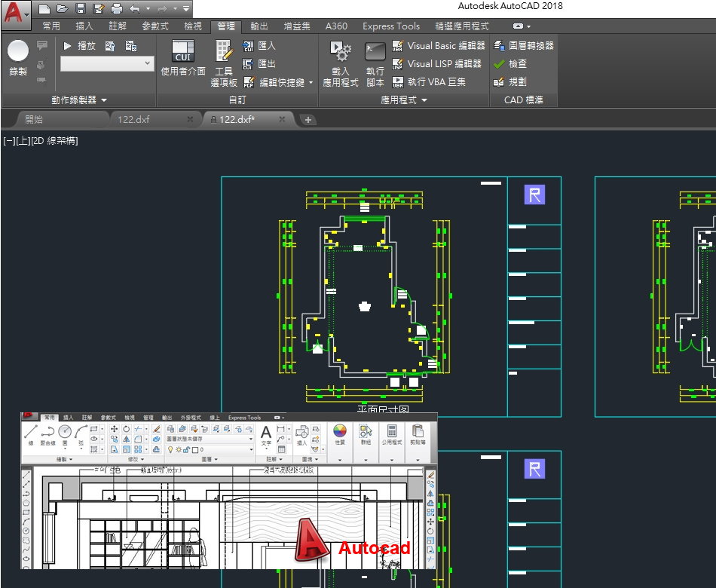Close the 122.dxf* modified file tab

click(282, 119)
